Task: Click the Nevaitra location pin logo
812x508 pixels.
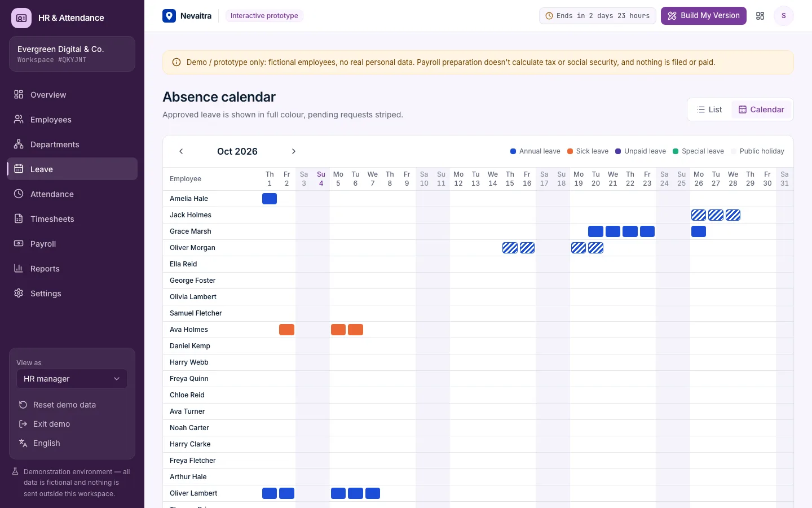Action: pos(169,16)
